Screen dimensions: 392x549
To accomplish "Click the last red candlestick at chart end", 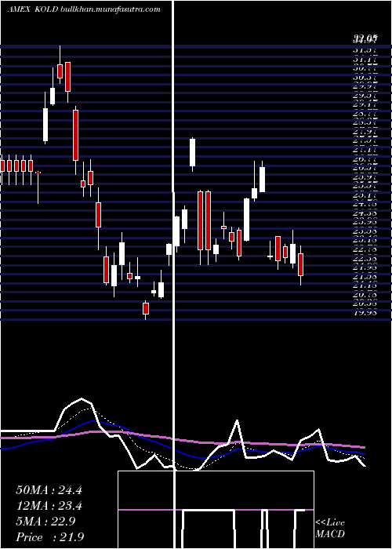I will pyautogui.click(x=300, y=265).
